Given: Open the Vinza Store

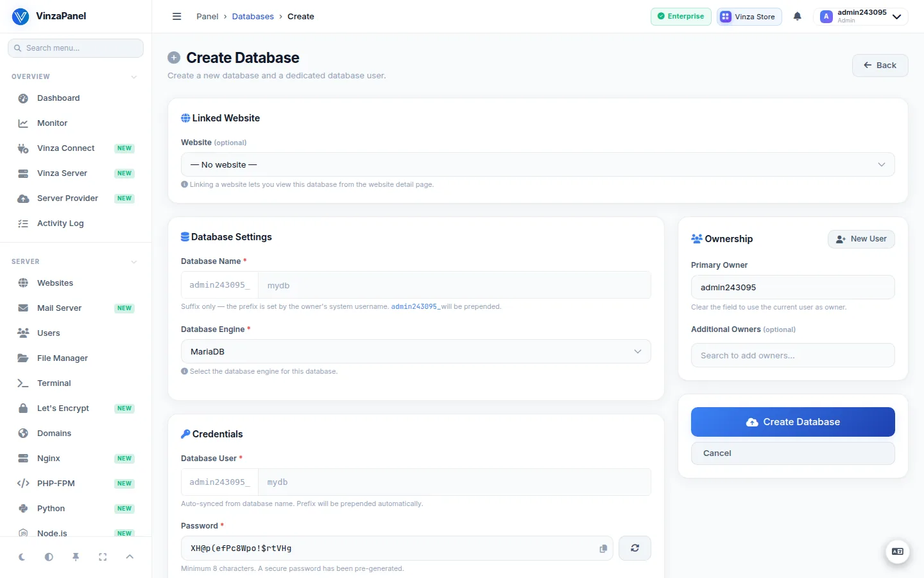Looking at the screenshot, I should click(x=749, y=17).
